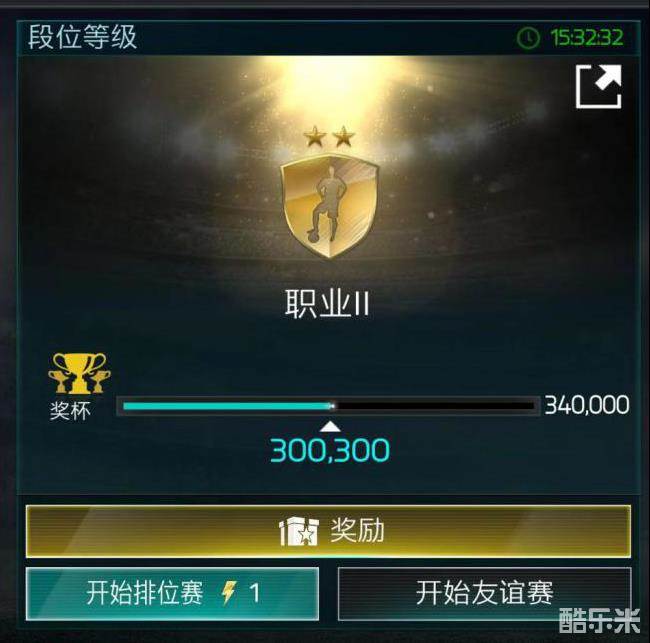Click the 职业II rank name label
Viewport: 650px width, 643px height.
tap(327, 304)
